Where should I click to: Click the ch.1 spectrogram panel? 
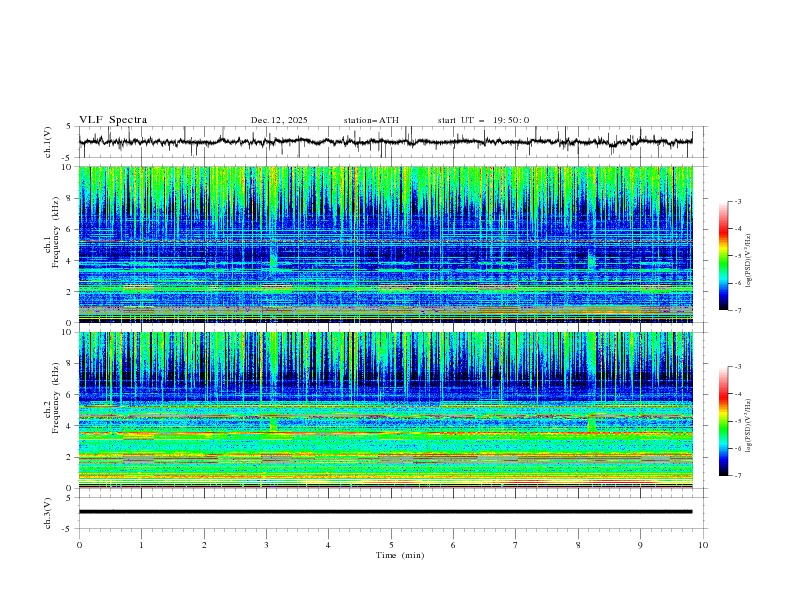pyautogui.click(x=386, y=244)
